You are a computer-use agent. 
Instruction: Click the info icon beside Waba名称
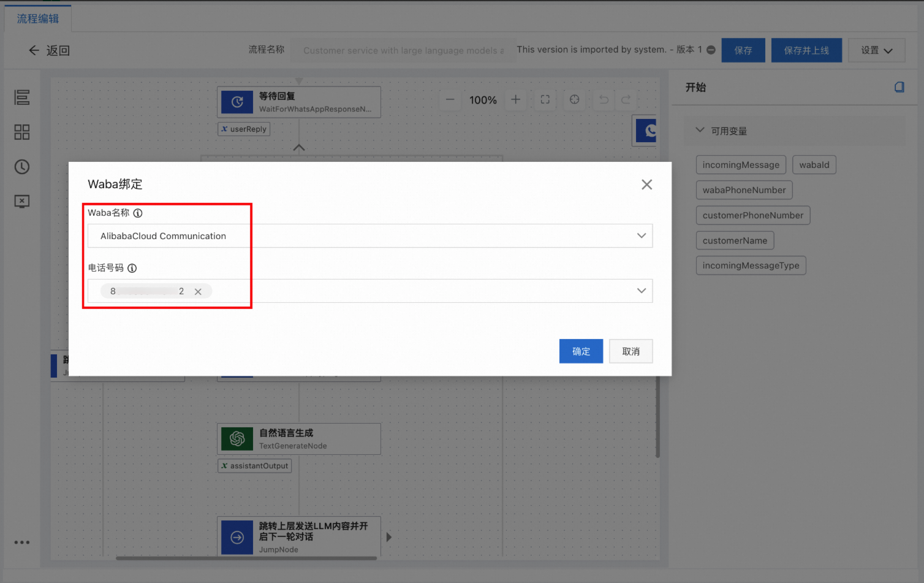click(138, 213)
